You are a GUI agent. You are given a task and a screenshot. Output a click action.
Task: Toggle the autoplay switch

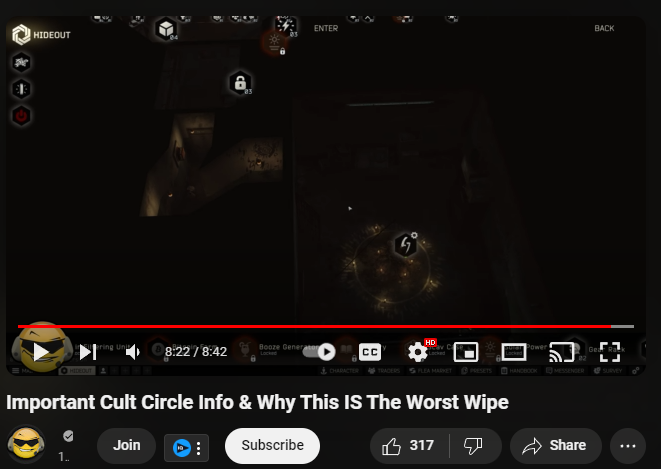coord(320,351)
